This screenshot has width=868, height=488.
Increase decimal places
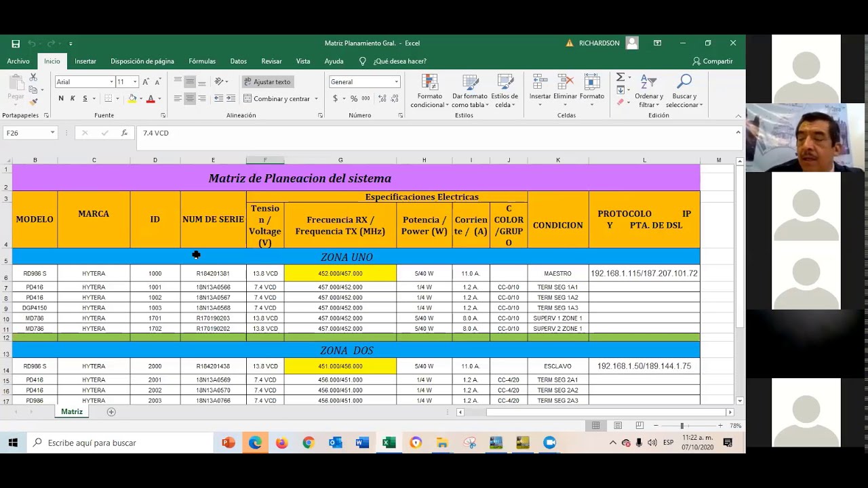(382, 98)
